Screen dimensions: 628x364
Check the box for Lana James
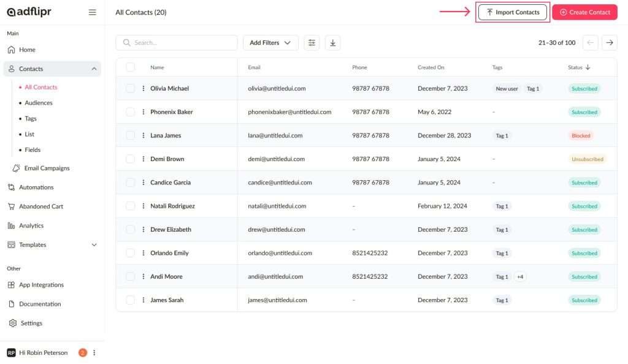(x=130, y=135)
